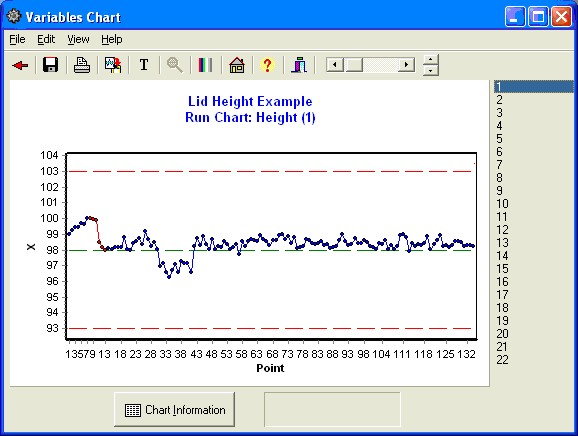Viewport: 578px width, 436px height.
Task: Select item 1 in the side list
Action: coord(534,87)
